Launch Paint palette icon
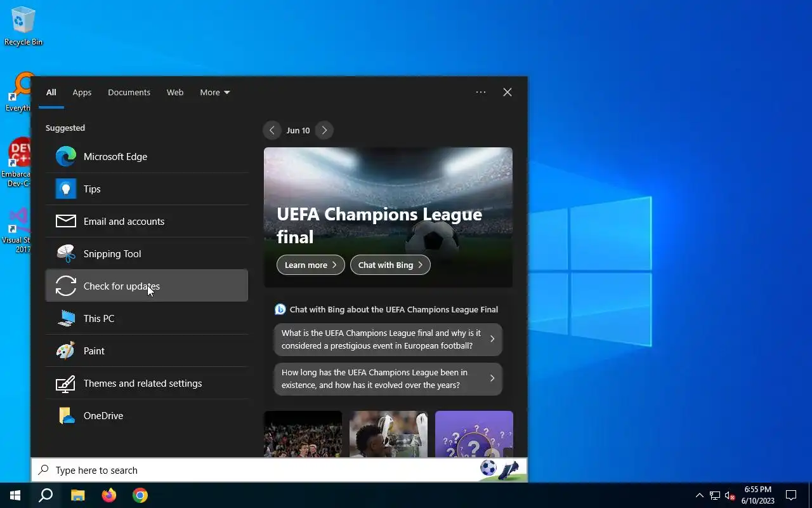Viewport: 812px width, 508px height. [66, 351]
